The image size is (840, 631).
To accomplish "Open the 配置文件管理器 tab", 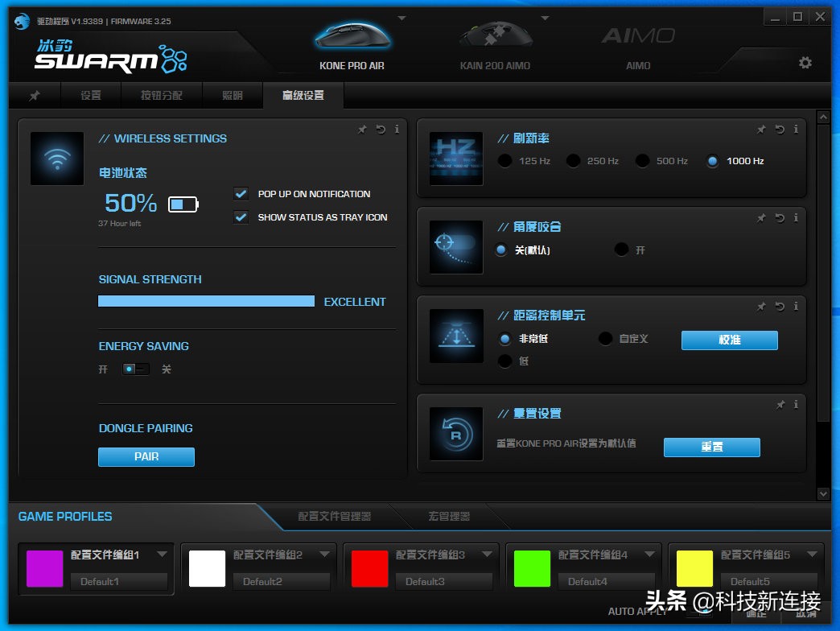I will coord(334,517).
